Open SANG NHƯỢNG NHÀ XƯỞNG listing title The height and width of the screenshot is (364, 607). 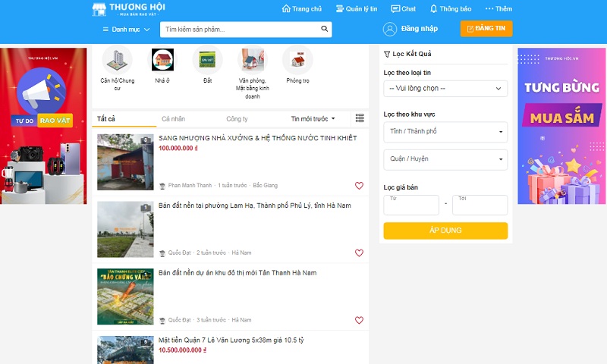pyautogui.click(x=257, y=138)
